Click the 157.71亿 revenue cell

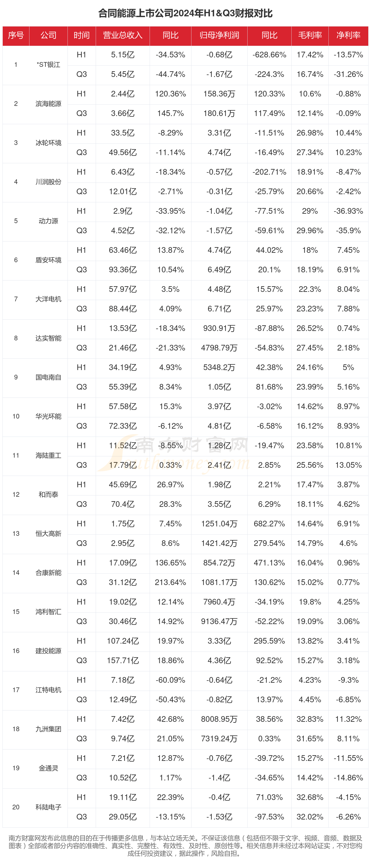(x=123, y=660)
